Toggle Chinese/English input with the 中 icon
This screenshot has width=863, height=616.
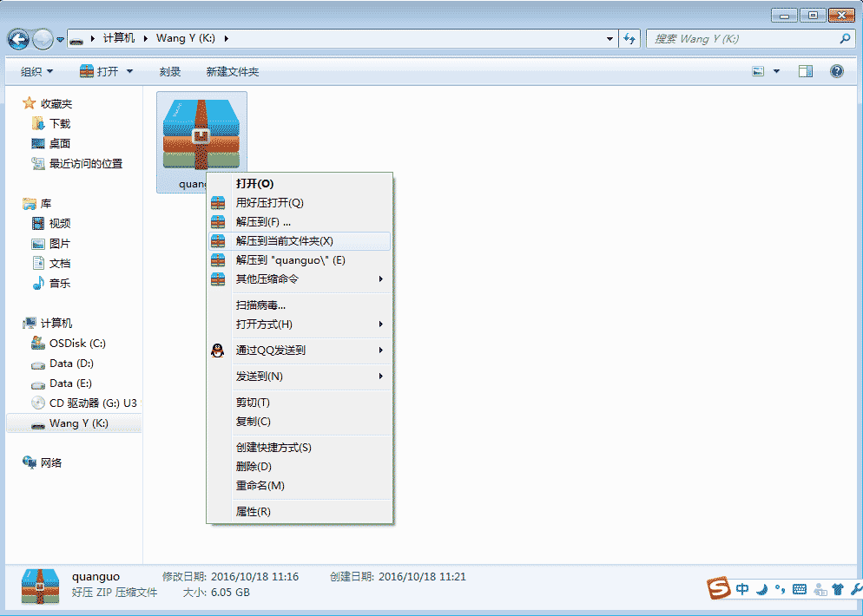point(742,588)
